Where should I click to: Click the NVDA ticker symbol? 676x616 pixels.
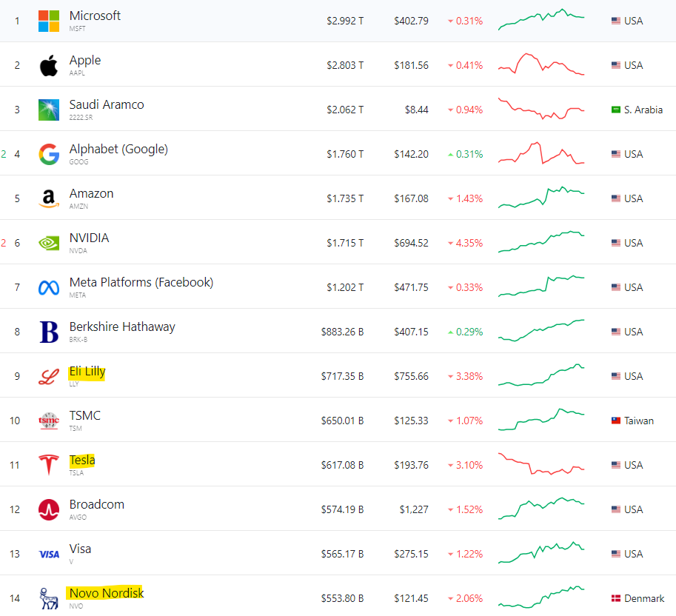pyautogui.click(x=78, y=251)
